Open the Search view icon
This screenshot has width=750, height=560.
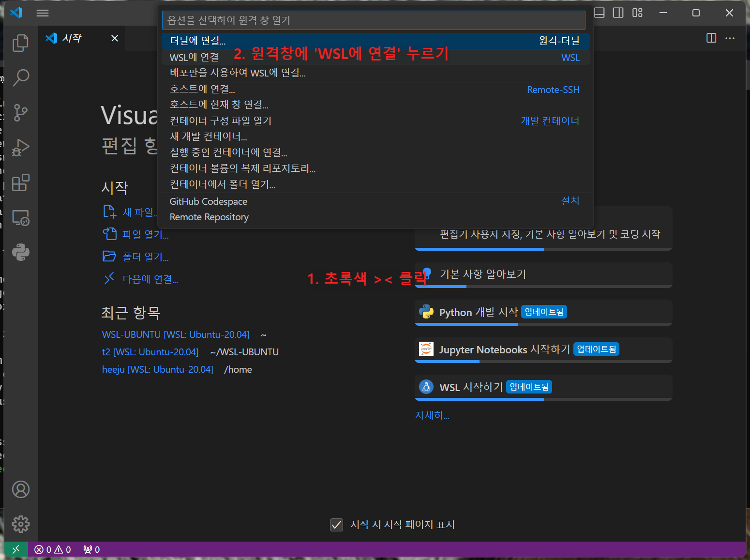click(x=21, y=77)
